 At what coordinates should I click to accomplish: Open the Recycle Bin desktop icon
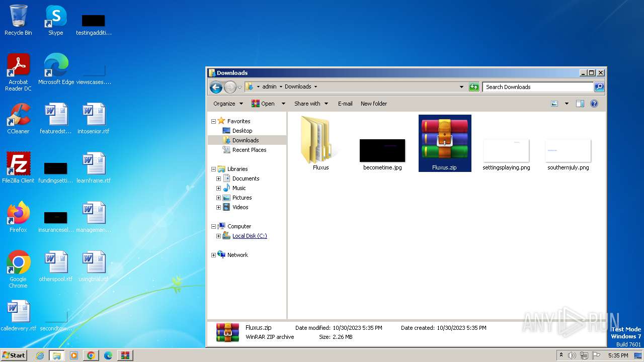[x=18, y=20]
